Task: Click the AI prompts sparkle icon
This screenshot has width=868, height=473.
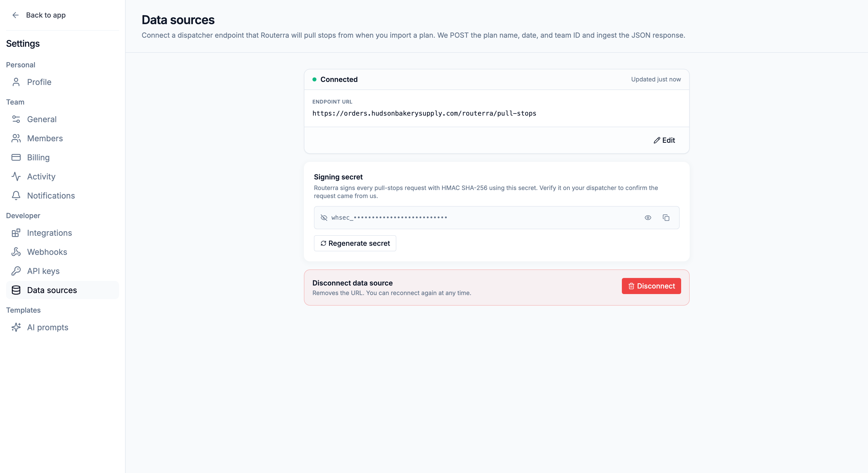Action: (x=16, y=327)
